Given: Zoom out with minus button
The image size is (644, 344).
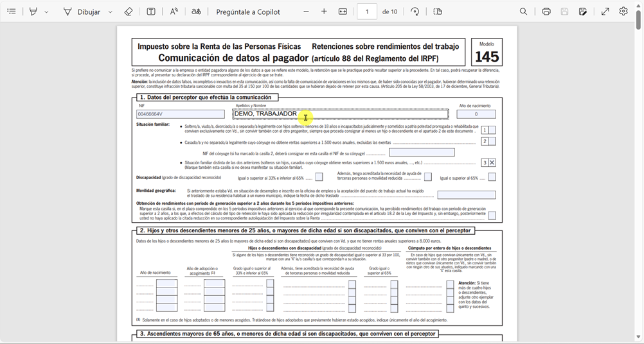Looking at the screenshot, I should [x=306, y=12].
